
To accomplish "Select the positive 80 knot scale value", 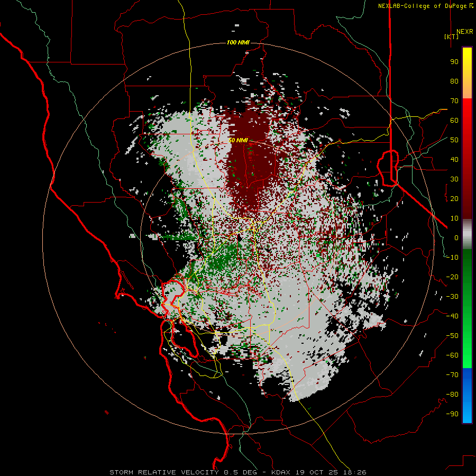I will [x=454, y=81].
